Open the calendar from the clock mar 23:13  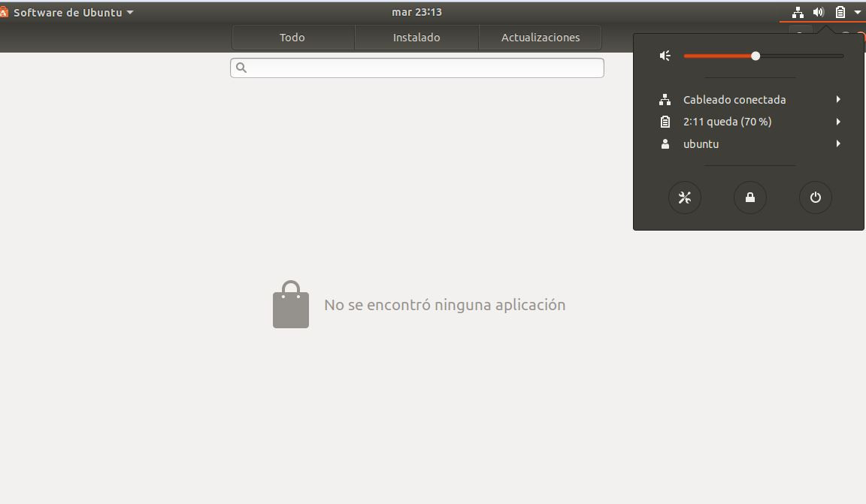tap(416, 12)
